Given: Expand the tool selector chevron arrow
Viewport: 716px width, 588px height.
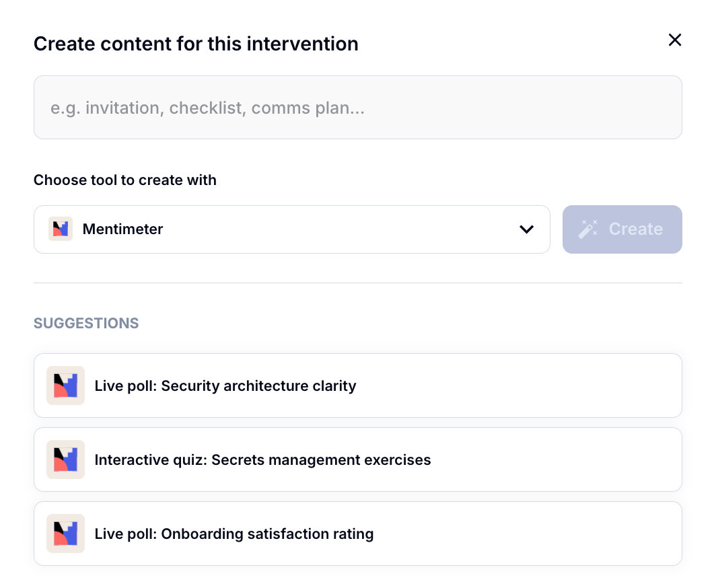Looking at the screenshot, I should pyautogui.click(x=526, y=229).
